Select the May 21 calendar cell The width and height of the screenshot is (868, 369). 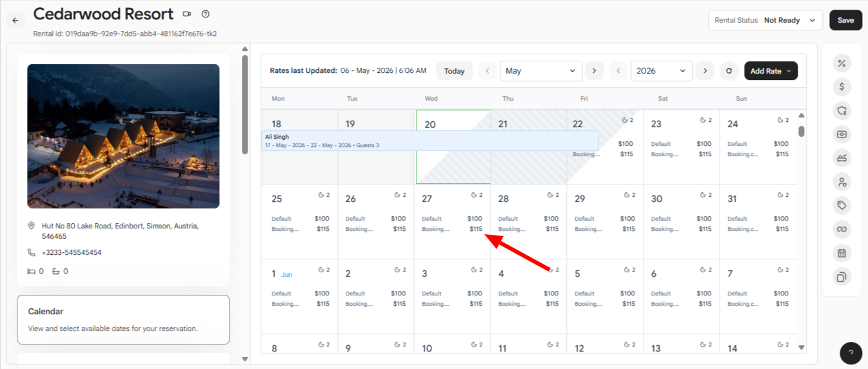pos(529,147)
